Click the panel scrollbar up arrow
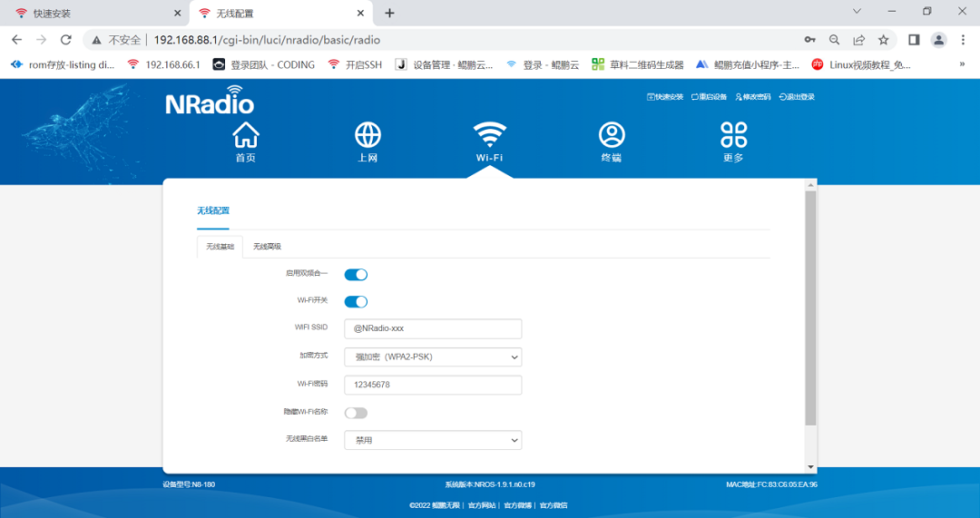This screenshot has height=518, width=980. coord(810,185)
